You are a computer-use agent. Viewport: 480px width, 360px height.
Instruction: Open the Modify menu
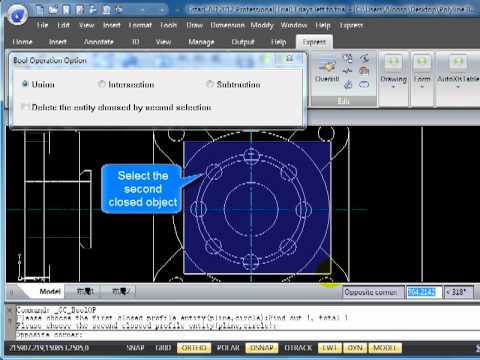262,25
